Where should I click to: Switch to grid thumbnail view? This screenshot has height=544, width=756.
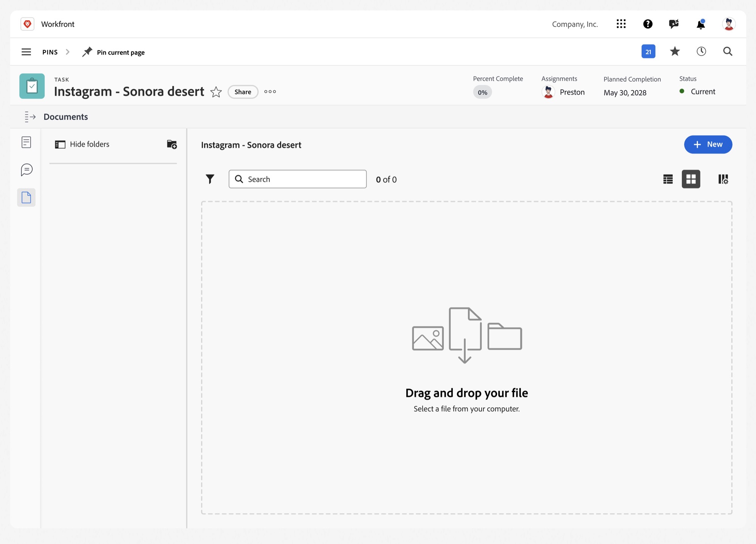coord(691,179)
